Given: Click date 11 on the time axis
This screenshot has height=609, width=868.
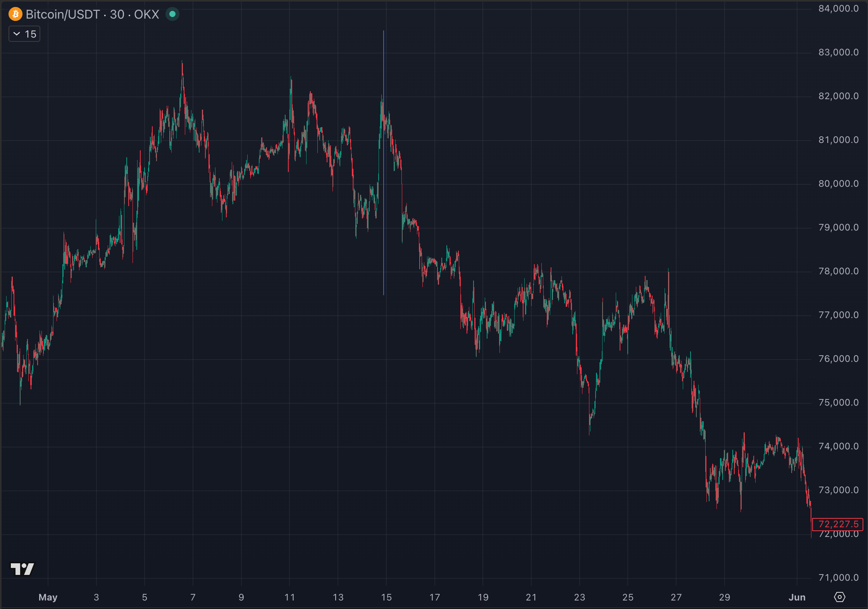Looking at the screenshot, I should click(289, 597).
